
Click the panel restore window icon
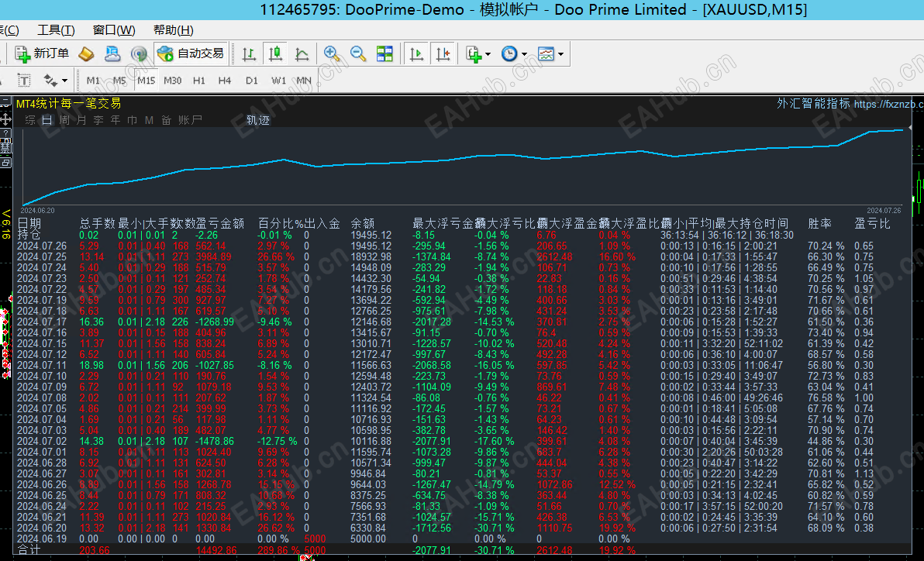pos(6,162)
